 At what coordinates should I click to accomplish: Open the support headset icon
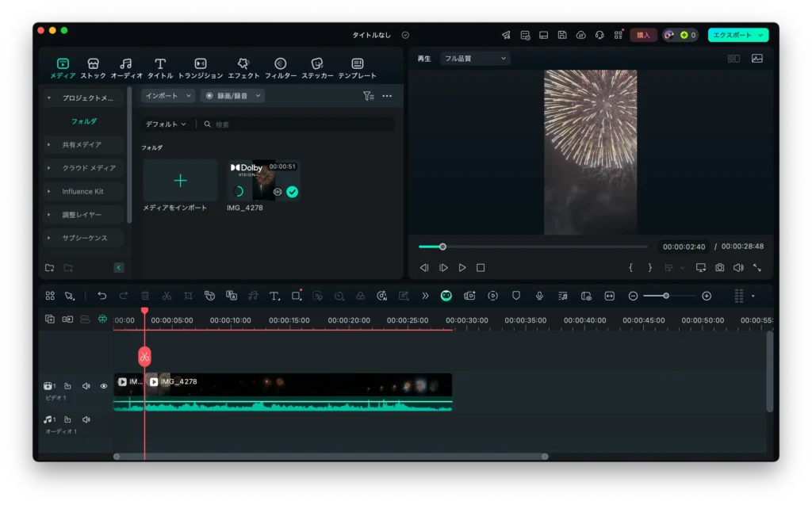coord(599,35)
